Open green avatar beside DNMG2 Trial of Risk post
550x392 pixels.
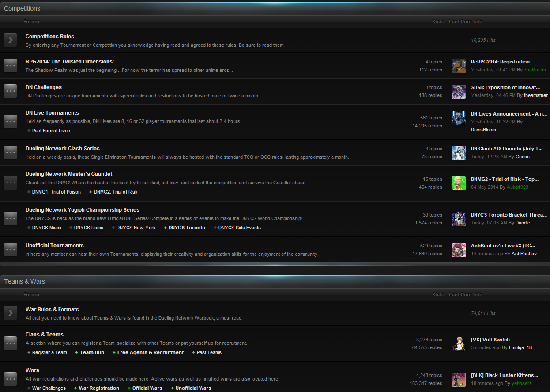pos(459,183)
